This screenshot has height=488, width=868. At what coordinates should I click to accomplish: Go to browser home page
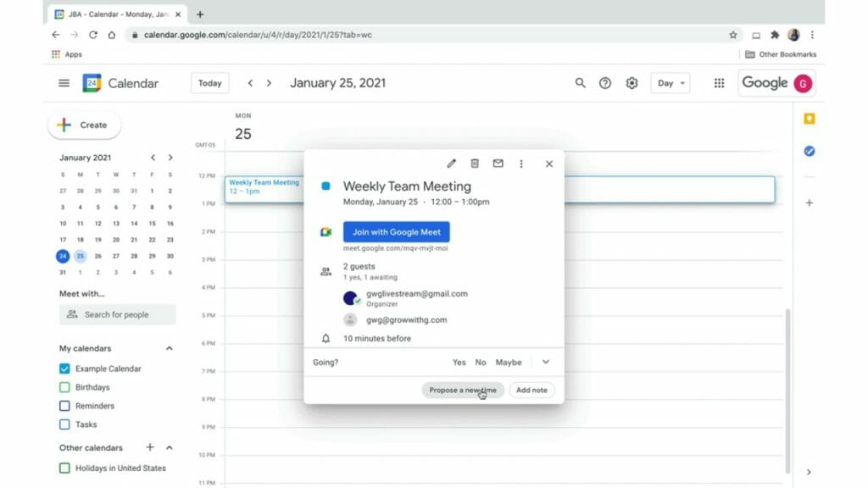[112, 35]
